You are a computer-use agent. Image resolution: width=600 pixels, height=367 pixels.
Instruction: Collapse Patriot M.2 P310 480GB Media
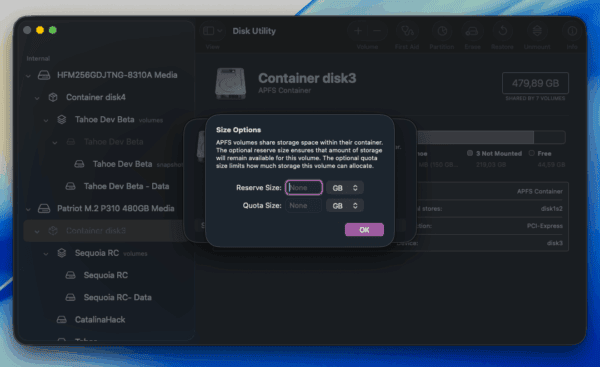pos(28,209)
